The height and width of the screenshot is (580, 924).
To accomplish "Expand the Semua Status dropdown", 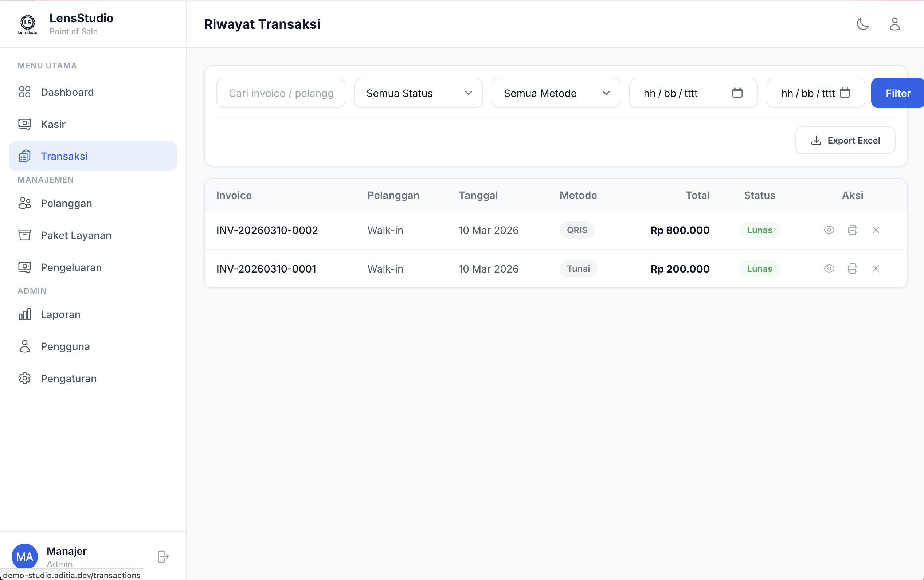I will coord(418,93).
